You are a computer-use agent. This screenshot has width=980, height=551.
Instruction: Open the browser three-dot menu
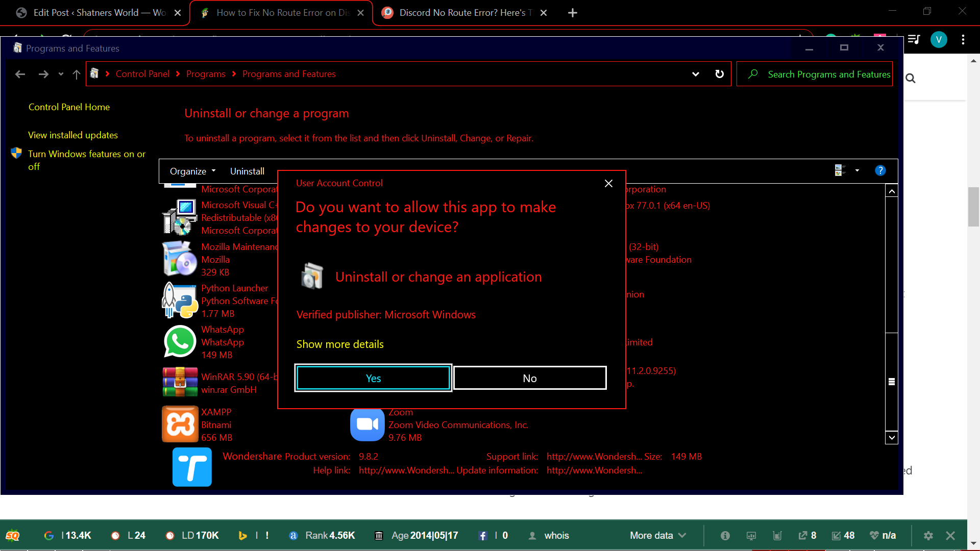click(x=963, y=39)
